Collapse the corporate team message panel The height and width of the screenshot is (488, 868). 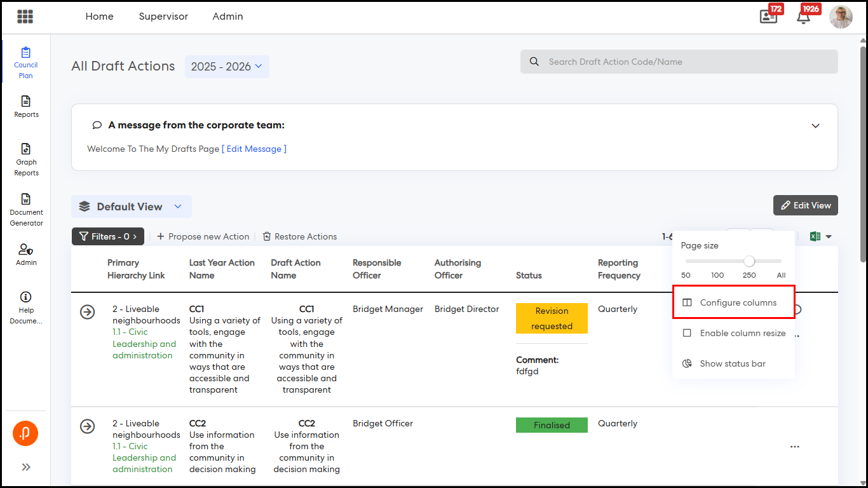click(x=815, y=126)
